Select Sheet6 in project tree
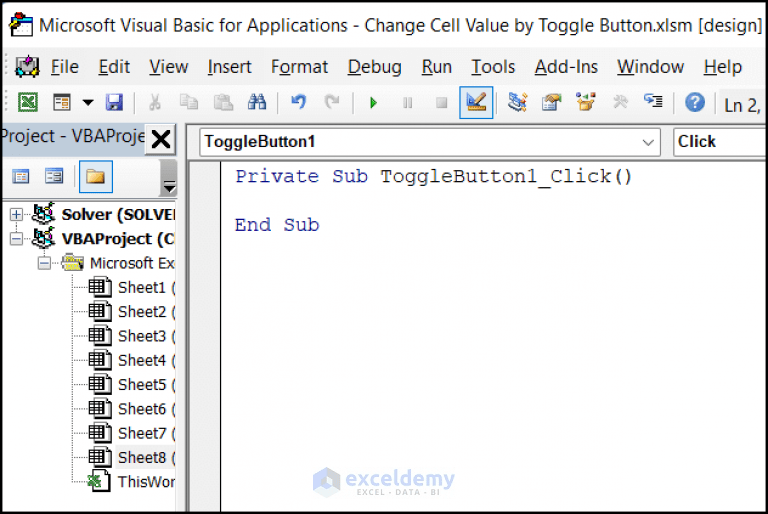768x514 pixels. (x=146, y=409)
